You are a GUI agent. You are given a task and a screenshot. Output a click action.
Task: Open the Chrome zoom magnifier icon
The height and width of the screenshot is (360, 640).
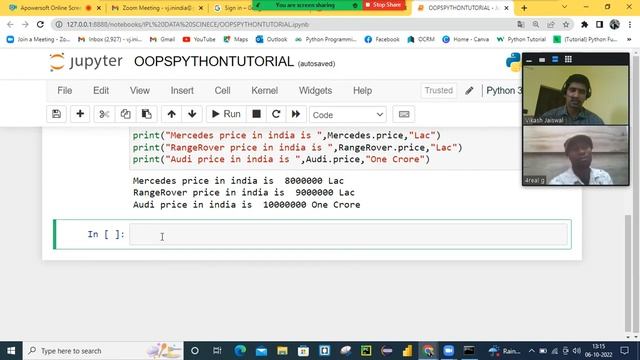click(x=536, y=24)
